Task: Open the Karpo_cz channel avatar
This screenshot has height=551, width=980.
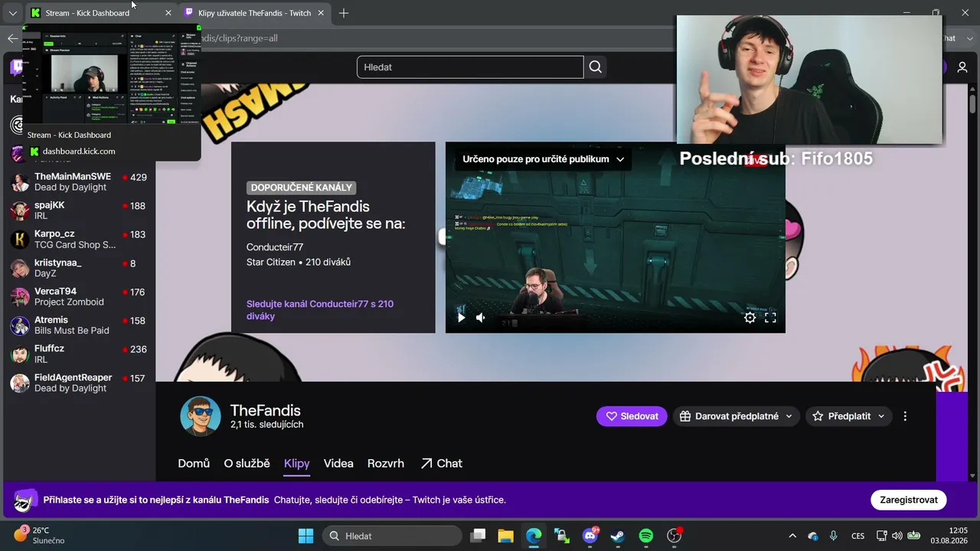Action: [20, 240]
